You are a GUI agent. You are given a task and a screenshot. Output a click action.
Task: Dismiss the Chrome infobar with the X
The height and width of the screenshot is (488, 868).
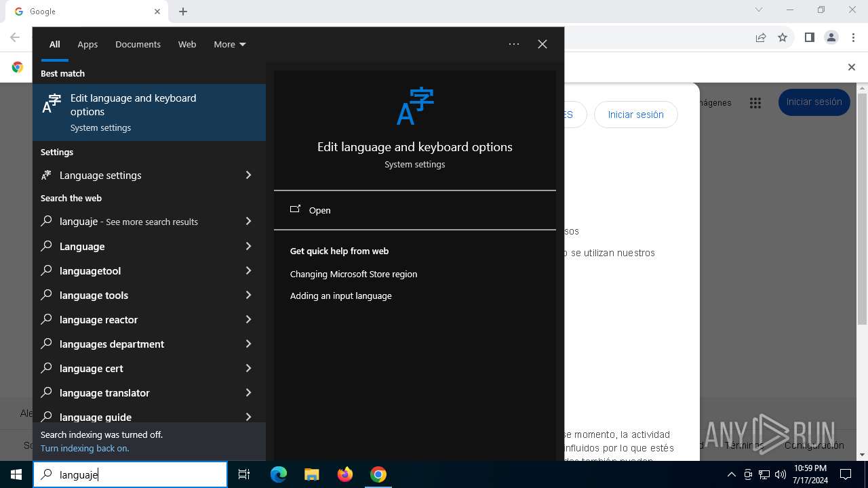coord(852,67)
